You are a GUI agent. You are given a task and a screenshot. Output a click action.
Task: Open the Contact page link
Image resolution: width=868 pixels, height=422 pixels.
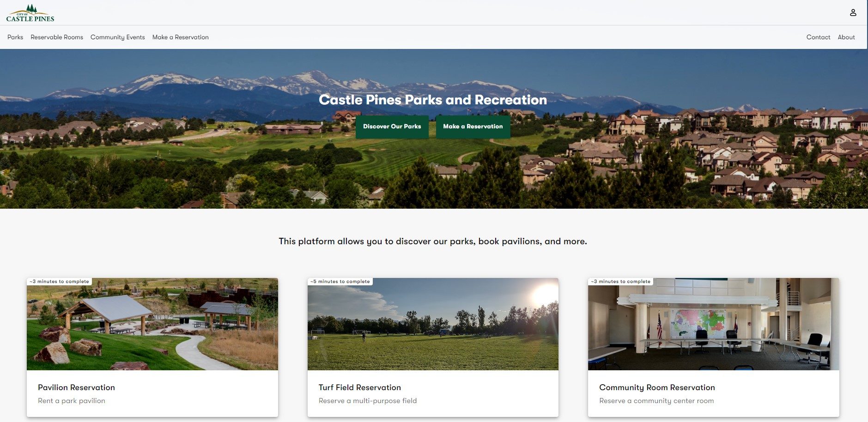pyautogui.click(x=818, y=37)
